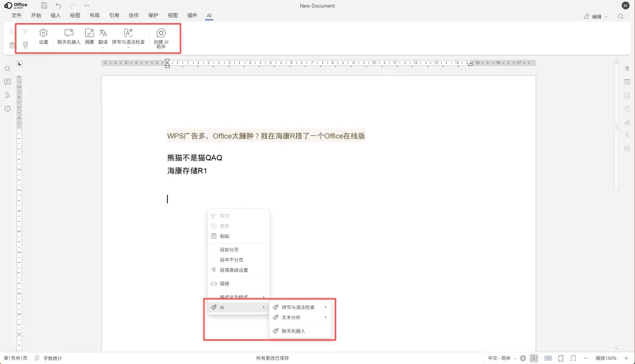
Task: Open the headings navigation panel icon
Action: pos(7,95)
